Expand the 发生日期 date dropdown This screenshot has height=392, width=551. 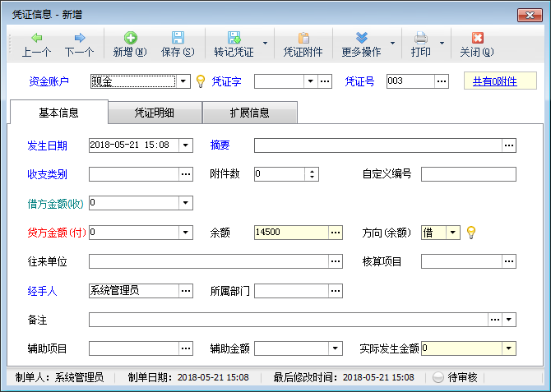point(185,145)
